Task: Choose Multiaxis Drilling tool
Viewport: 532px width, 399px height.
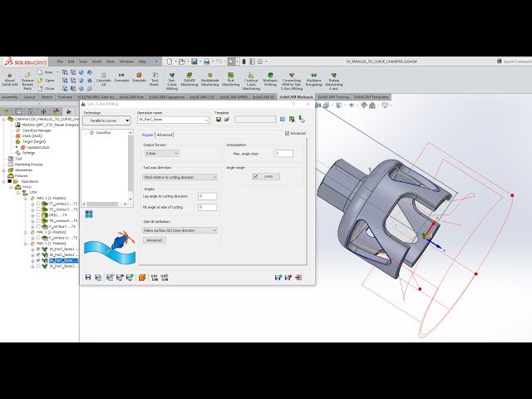Action: click(x=270, y=79)
